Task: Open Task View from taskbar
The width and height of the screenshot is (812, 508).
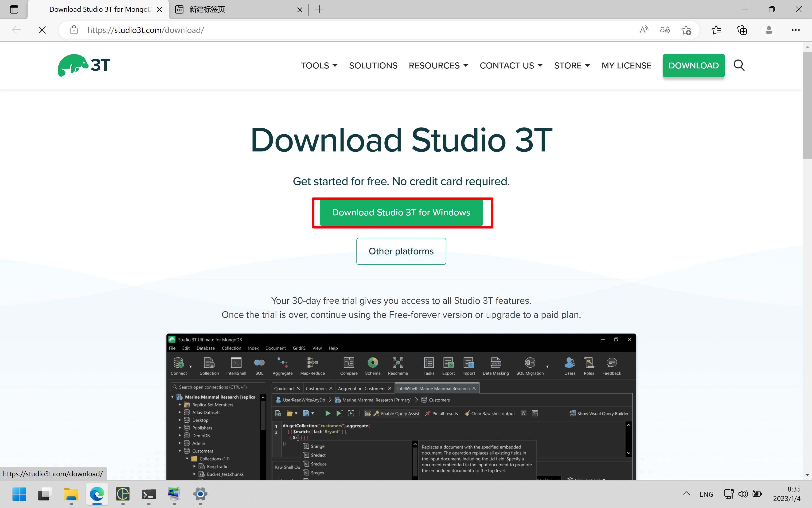Action: click(45, 494)
